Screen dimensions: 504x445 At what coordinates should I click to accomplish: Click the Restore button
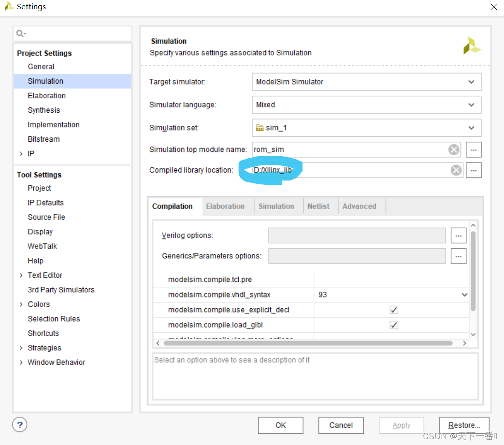tap(464, 425)
